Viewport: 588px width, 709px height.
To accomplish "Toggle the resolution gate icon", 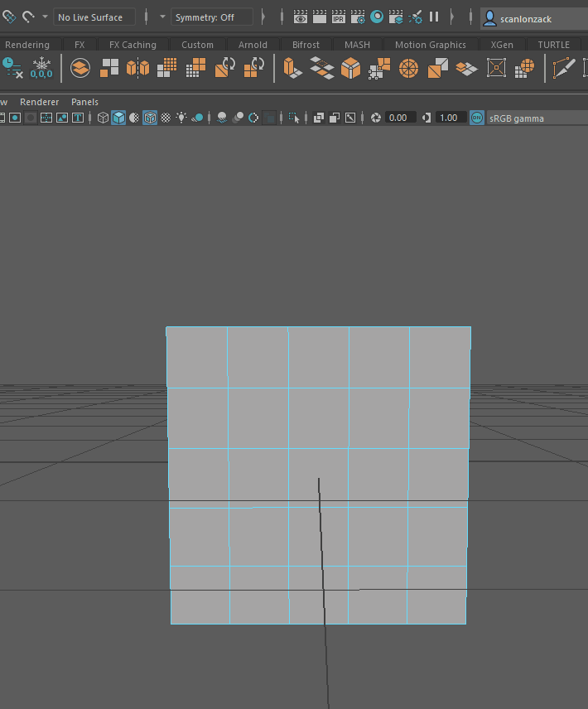I will point(15,118).
